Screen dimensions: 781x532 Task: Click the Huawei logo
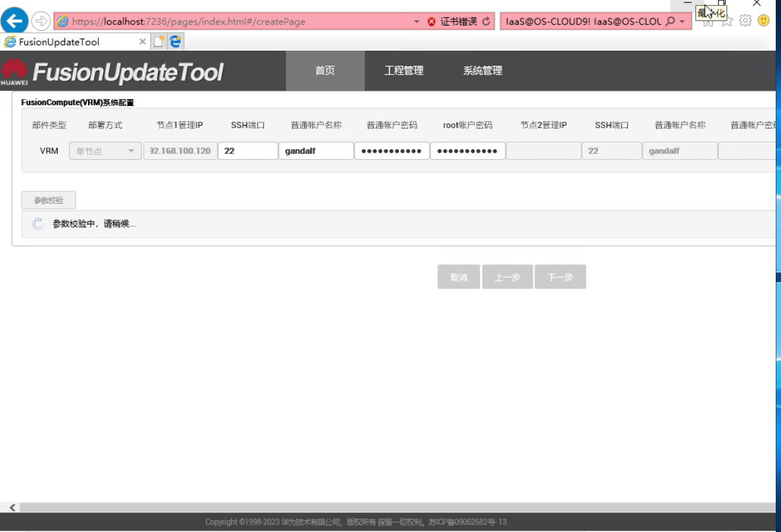pos(14,72)
